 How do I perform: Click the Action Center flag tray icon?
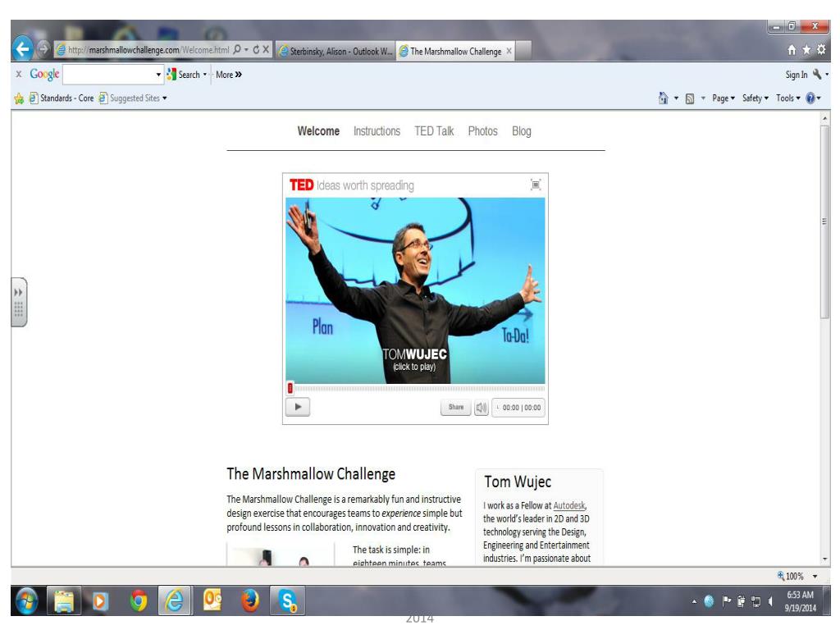click(727, 601)
